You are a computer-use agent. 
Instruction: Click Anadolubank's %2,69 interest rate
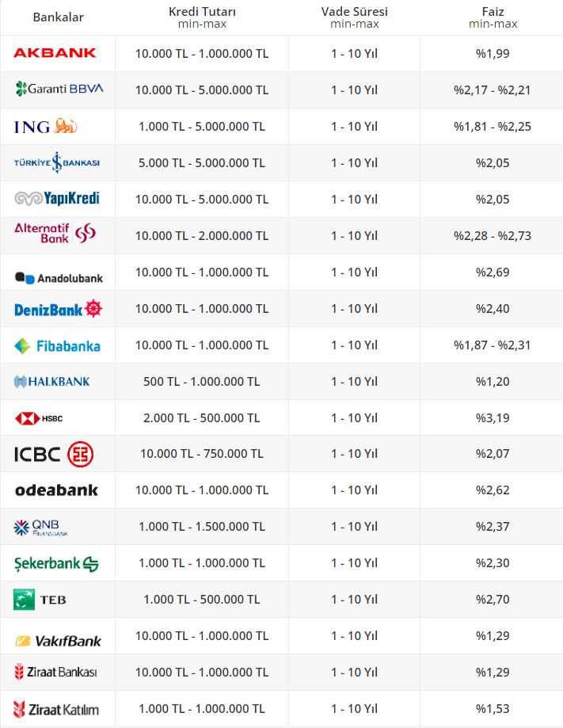492,273
